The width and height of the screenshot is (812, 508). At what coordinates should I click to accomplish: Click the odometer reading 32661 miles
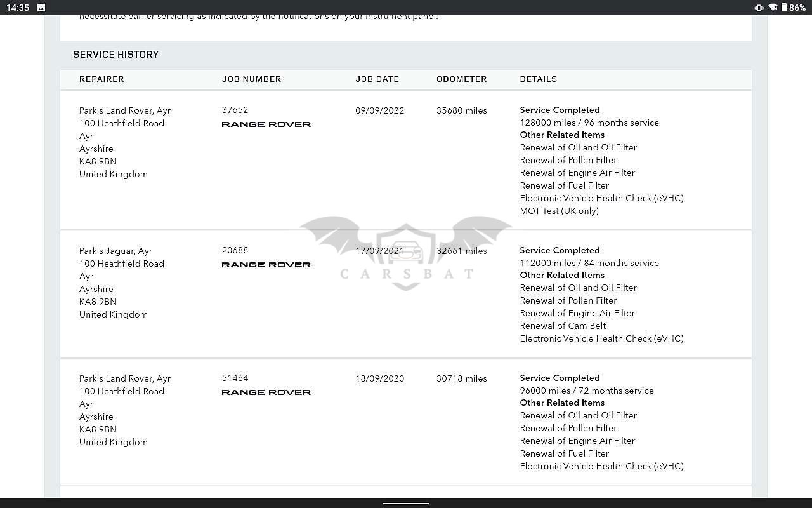[461, 251]
